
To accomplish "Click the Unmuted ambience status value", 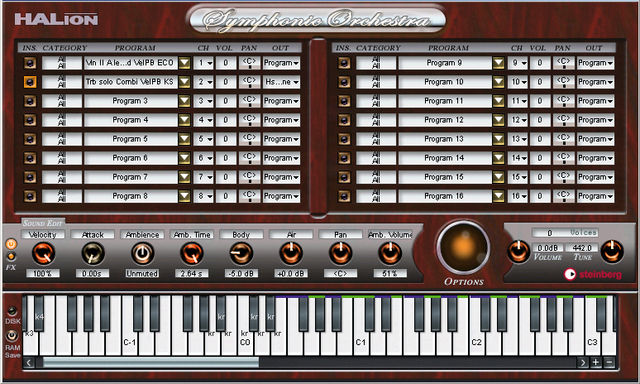I will 142,274.
